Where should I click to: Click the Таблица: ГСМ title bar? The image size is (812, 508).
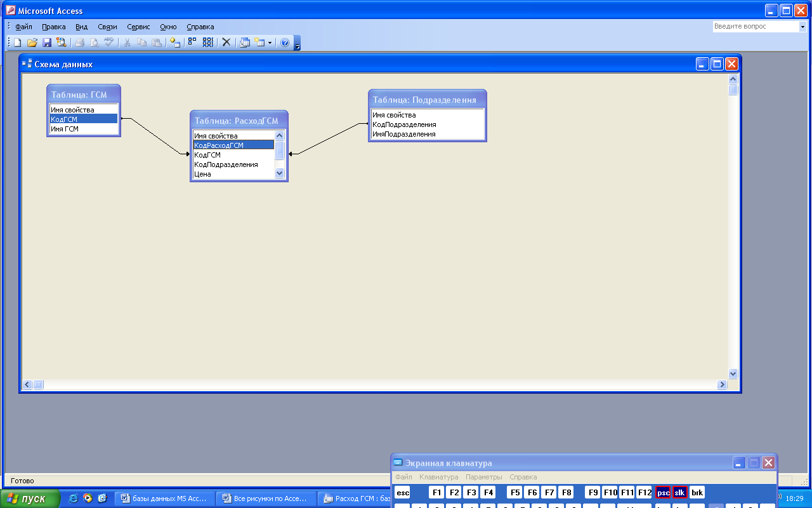(x=84, y=95)
